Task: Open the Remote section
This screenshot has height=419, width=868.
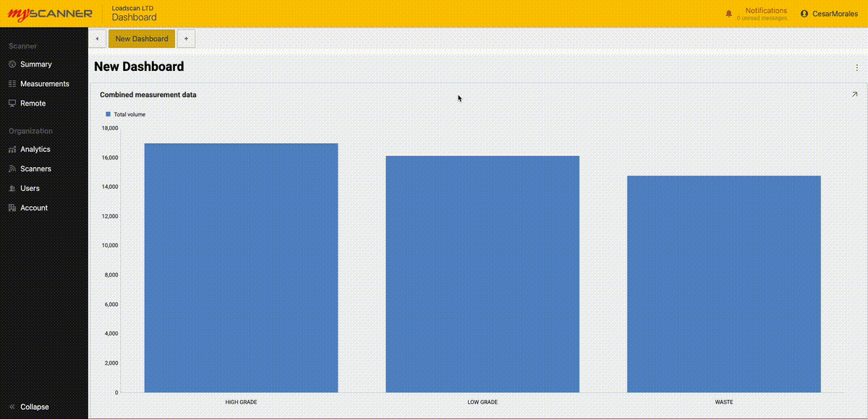Action: pyautogui.click(x=33, y=103)
